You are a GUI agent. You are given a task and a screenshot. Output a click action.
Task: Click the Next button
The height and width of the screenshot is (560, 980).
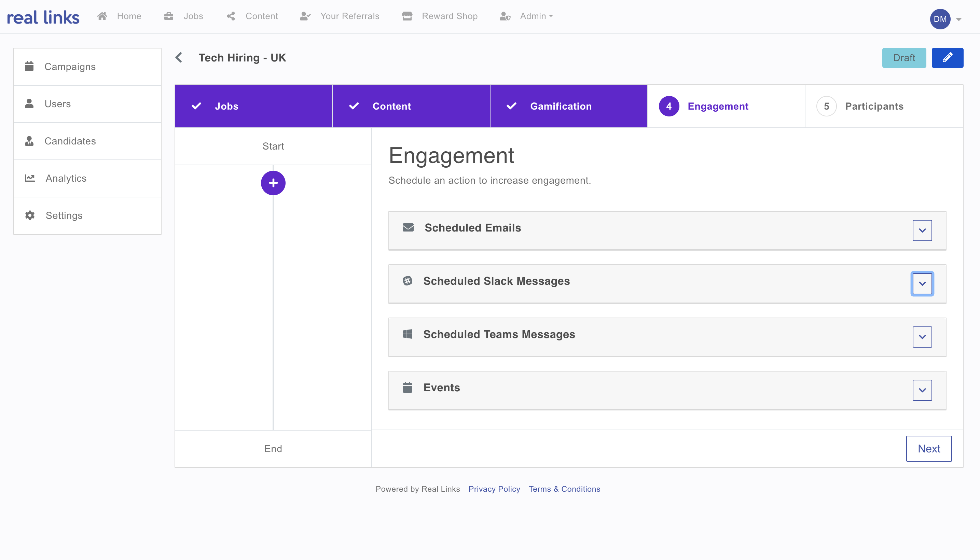(928, 448)
